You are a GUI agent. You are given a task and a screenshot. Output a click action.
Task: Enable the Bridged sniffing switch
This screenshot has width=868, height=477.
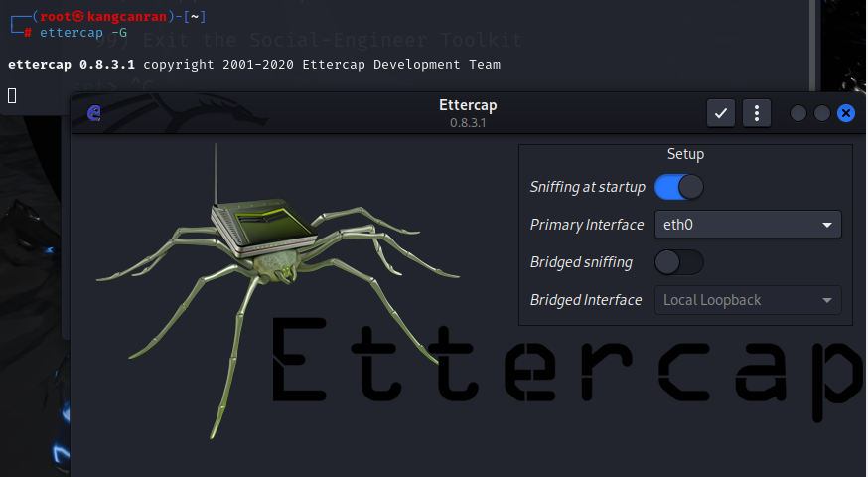tap(678, 262)
